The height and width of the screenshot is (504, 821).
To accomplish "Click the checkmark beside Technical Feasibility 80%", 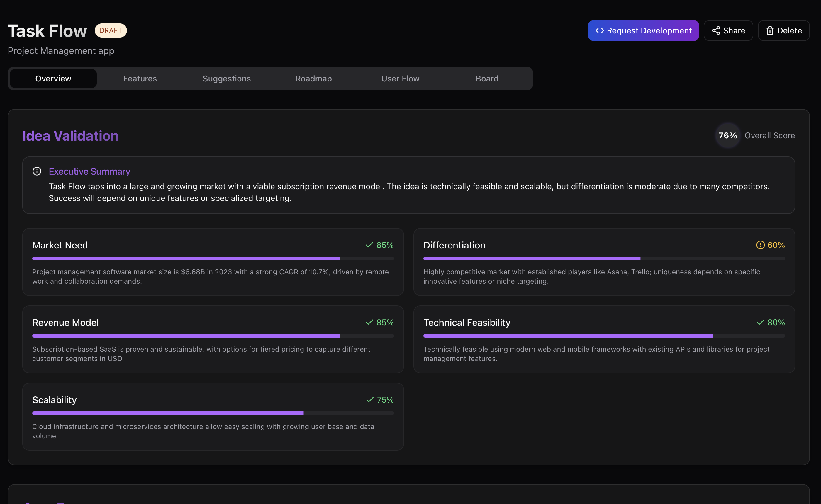I will (760, 322).
